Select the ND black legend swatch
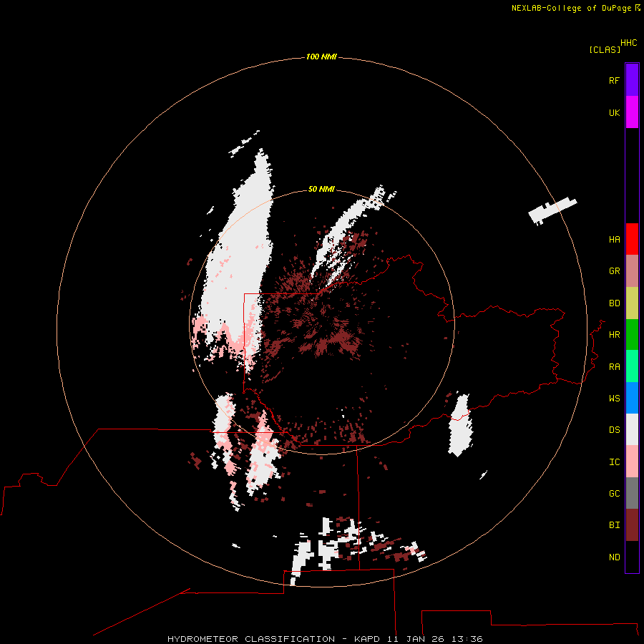 632,557
